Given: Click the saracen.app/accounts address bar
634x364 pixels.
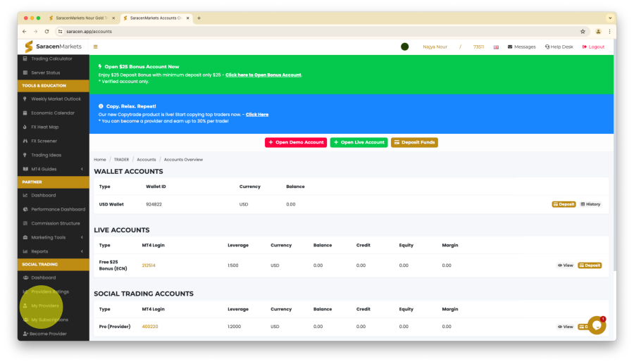Looking at the screenshot, I should [x=322, y=32].
